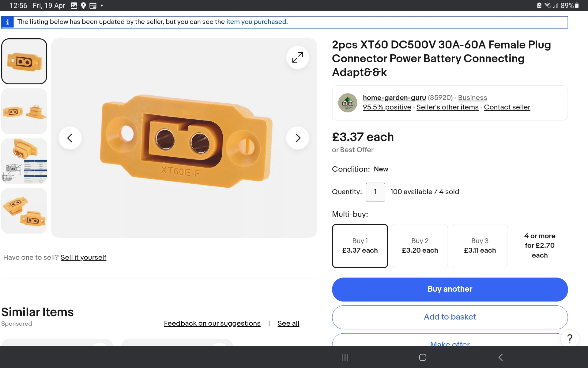588x368 pixels.
Task: Expand the product image to fullscreen
Action: pos(297,57)
